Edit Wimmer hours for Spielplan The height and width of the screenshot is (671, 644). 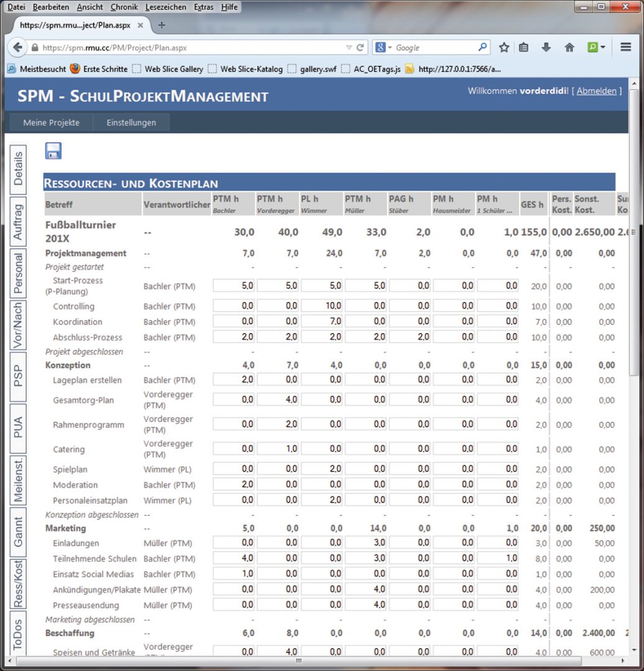coord(321,468)
